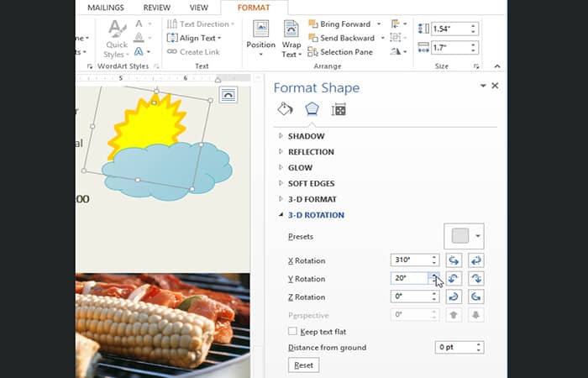
Task: Click the grilled corn picture
Action: 163,326
